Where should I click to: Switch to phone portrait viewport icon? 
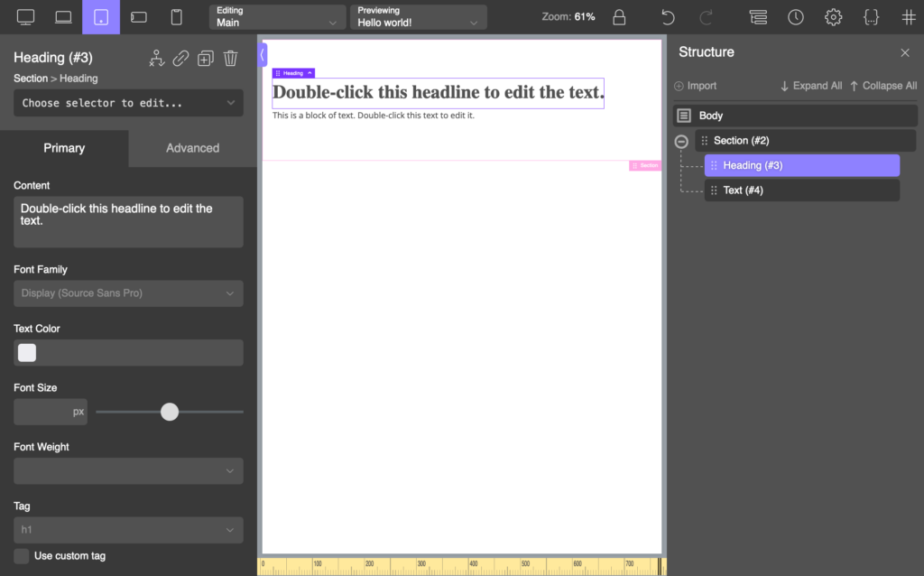tap(176, 17)
